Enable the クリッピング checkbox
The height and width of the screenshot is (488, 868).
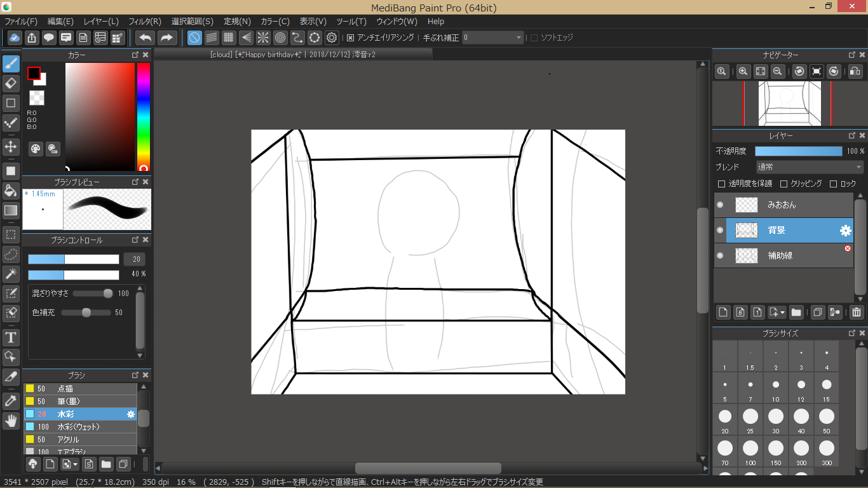tap(783, 184)
